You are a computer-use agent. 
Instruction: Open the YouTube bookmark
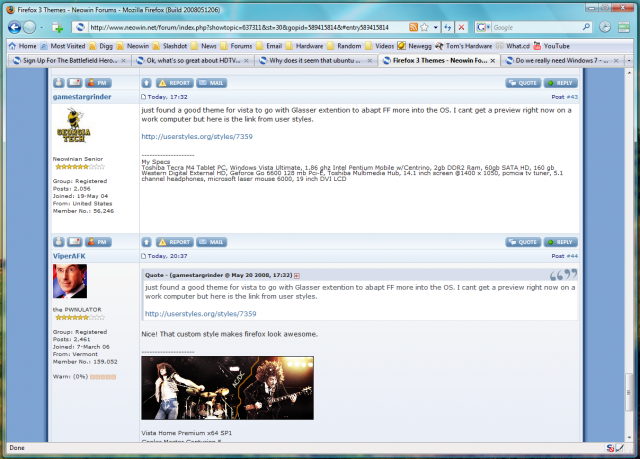[x=551, y=46]
